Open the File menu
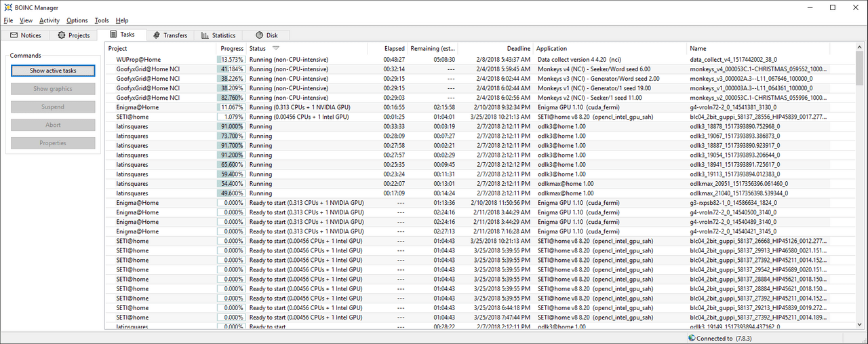This screenshot has width=868, height=344. 8,20
